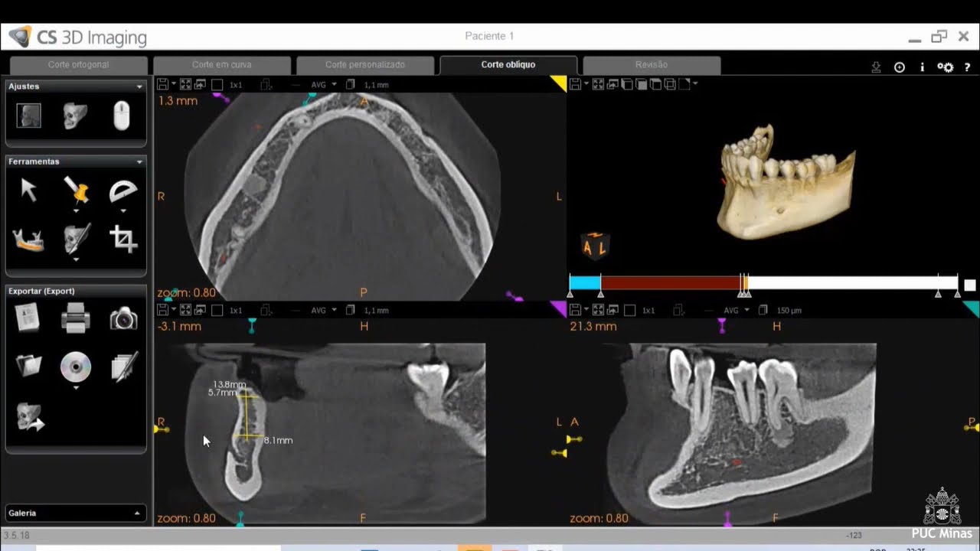Viewport: 980px width, 551px height.
Task: Select the arrow pointer tool
Action: click(x=29, y=190)
